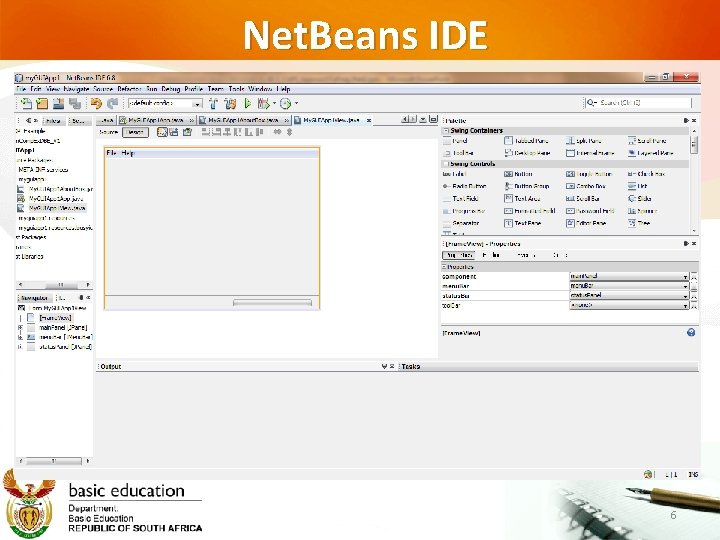Click Help menu in the designed form

pos(128,152)
